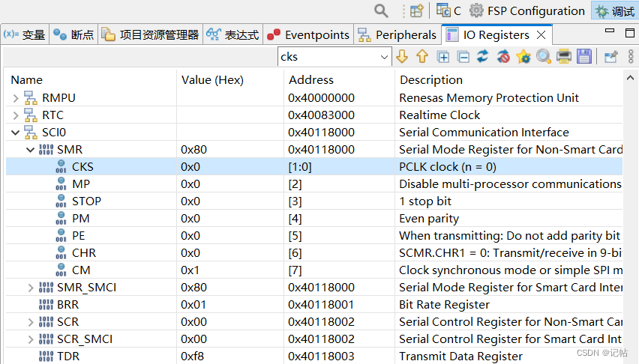Click the Collapse All registers icon
The width and height of the screenshot is (639, 364).
(x=463, y=57)
